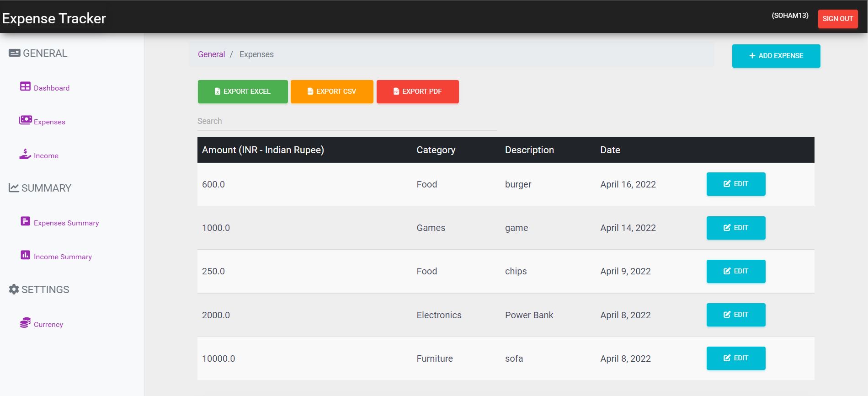
Task: Click the Expenses money icon in sidebar
Action: [x=25, y=120]
